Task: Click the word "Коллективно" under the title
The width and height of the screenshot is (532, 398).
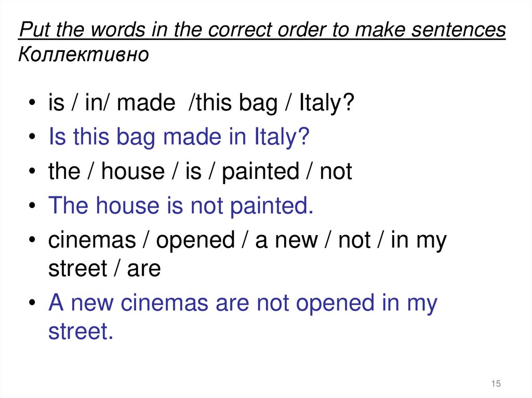Action: pos(84,53)
